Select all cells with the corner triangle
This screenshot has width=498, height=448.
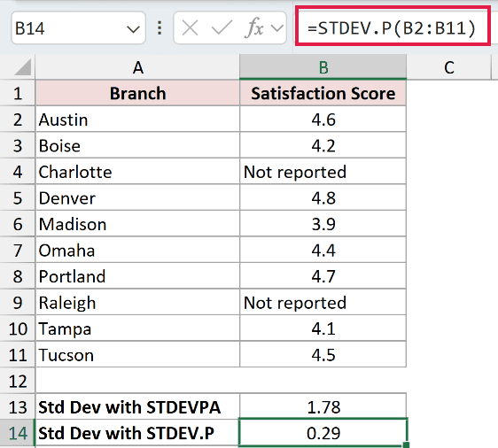click(22, 67)
